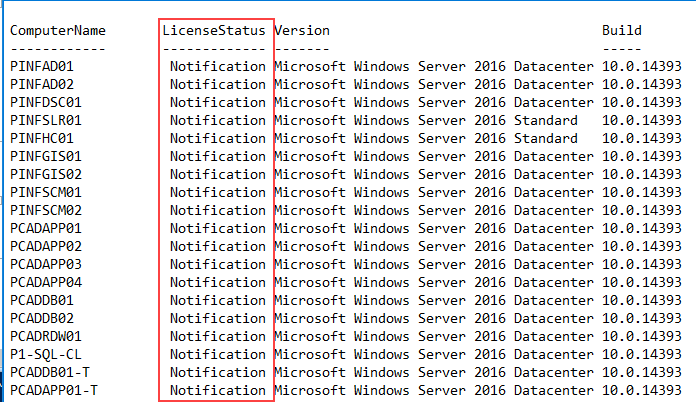The width and height of the screenshot is (696, 402).
Task: Click build 10.0.14393 in PINFAD01 row
Action: pos(641,67)
